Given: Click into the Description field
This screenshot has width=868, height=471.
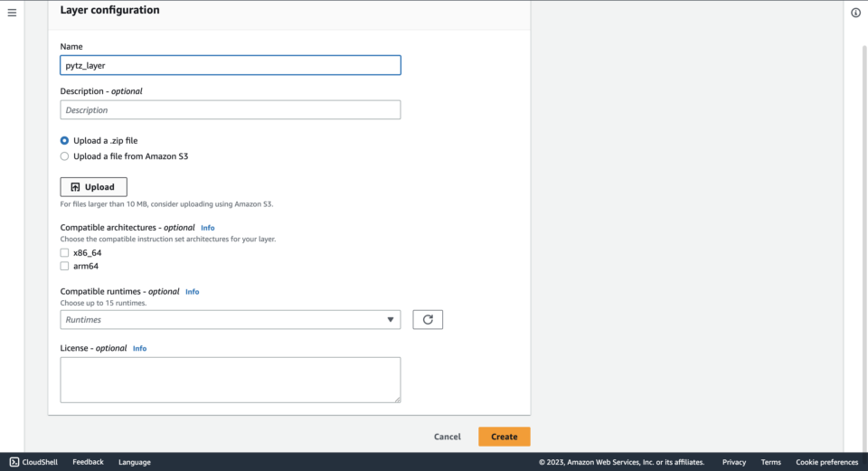Looking at the screenshot, I should pyautogui.click(x=230, y=110).
